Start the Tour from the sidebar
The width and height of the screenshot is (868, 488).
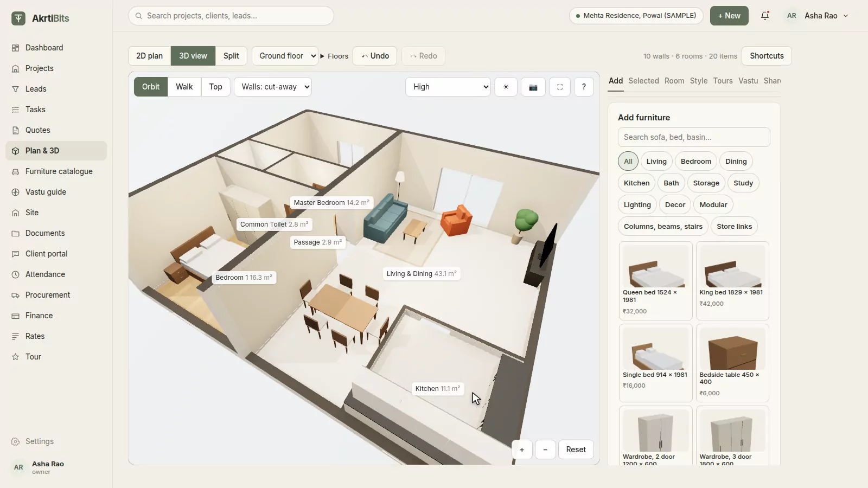[56, 357]
